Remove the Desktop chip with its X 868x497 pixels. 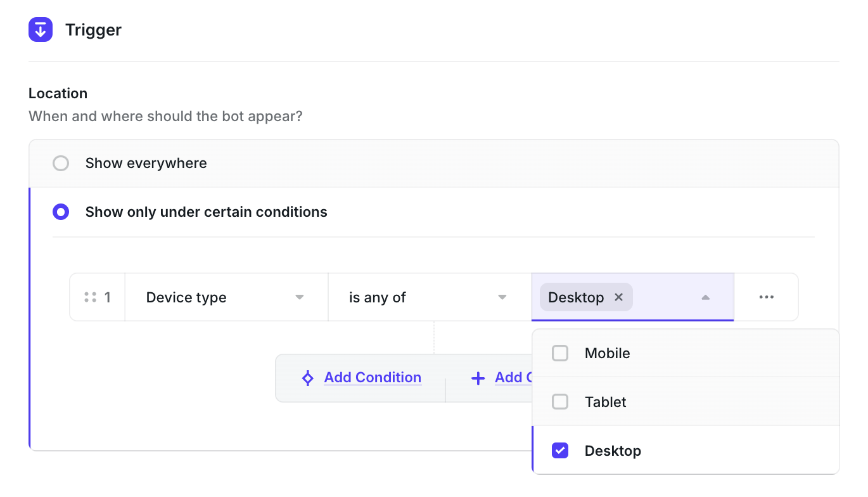tap(619, 297)
